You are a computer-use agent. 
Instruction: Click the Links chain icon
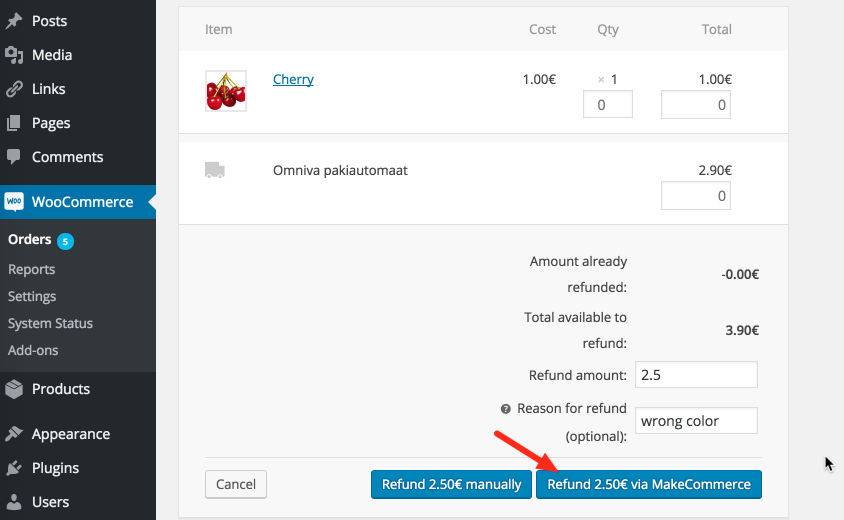pos(14,89)
